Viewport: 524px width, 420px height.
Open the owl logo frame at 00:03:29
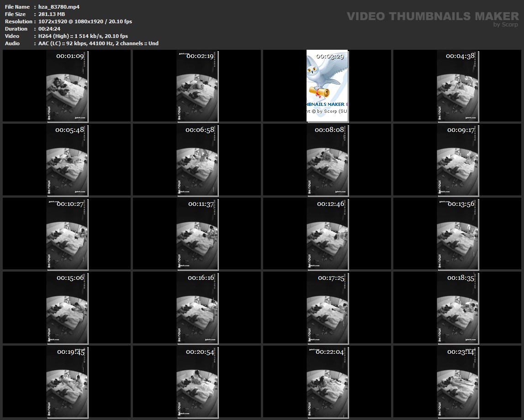327,86
